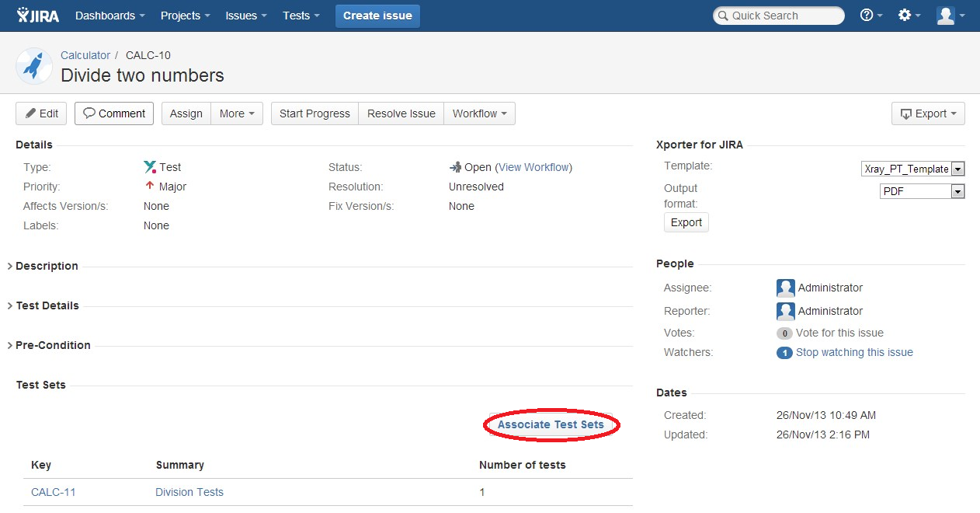Image resolution: width=980 pixels, height=513 pixels.
Task: Click the Summary column header
Action: point(180,465)
